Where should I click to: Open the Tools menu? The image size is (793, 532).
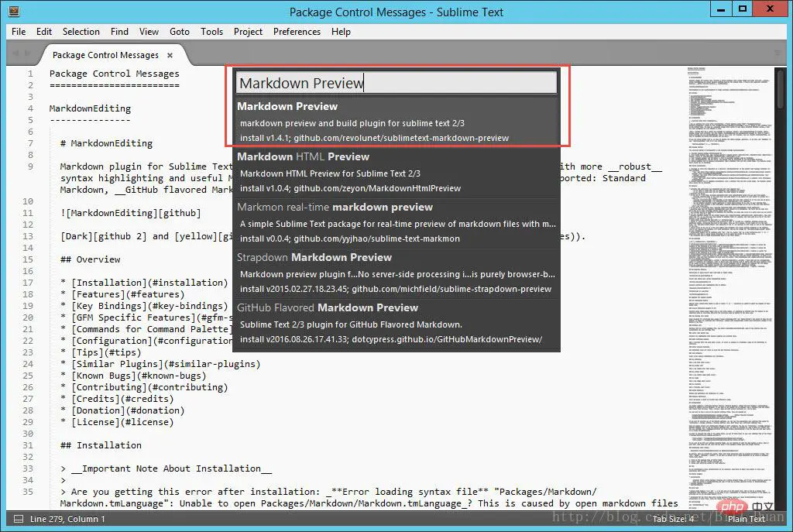[211, 31]
